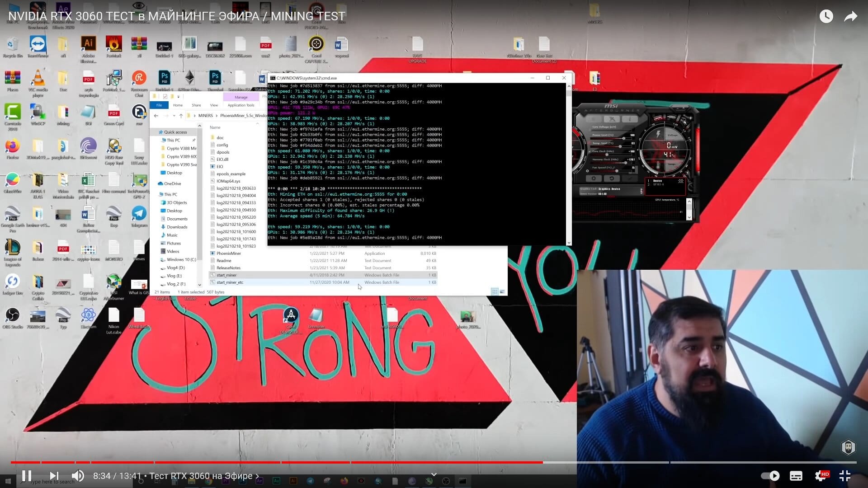Open the video chapter link Тест RTX 3060
Viewport: 868px width, 488px height.
tap(203, 476)
